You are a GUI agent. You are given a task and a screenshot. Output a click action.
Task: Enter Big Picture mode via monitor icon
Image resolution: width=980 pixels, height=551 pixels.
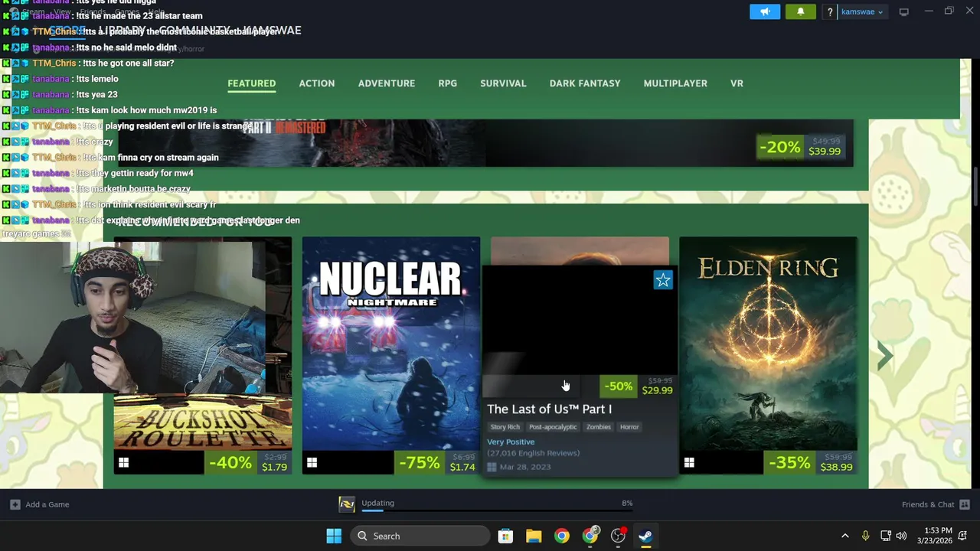[903, 11]
